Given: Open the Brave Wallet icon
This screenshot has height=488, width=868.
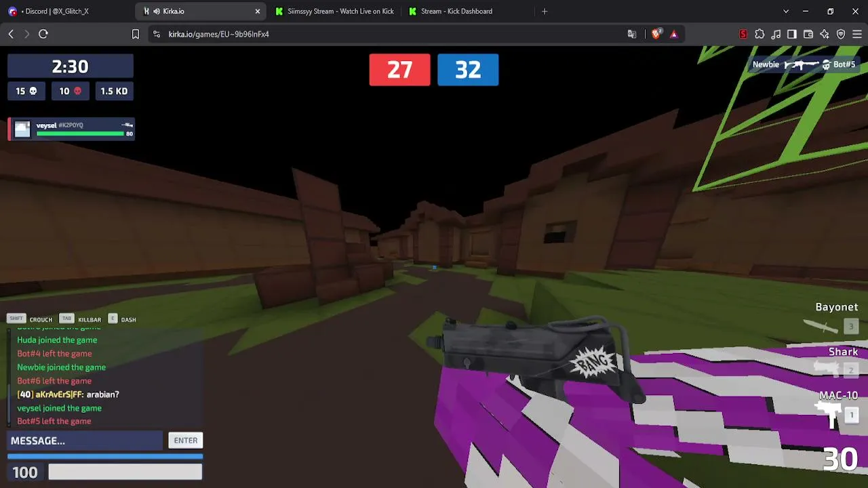Looking at the screenshot, I should point(808,34).
